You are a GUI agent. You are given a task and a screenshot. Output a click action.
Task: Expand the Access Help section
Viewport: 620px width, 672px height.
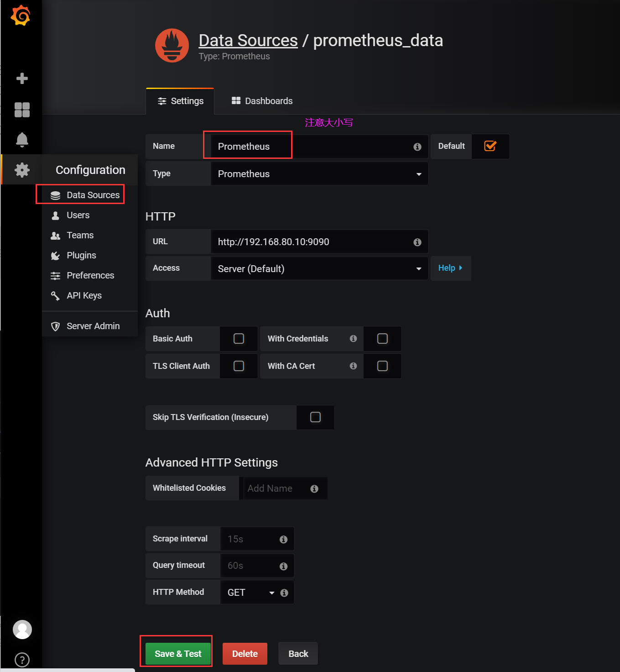pos(451,268)
